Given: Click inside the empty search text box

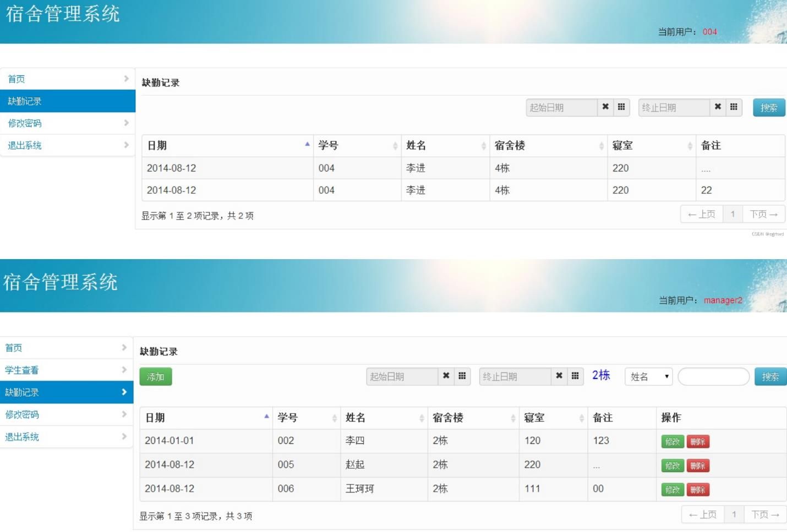Looking at the screenshot, I should click(x=713, y=376).
